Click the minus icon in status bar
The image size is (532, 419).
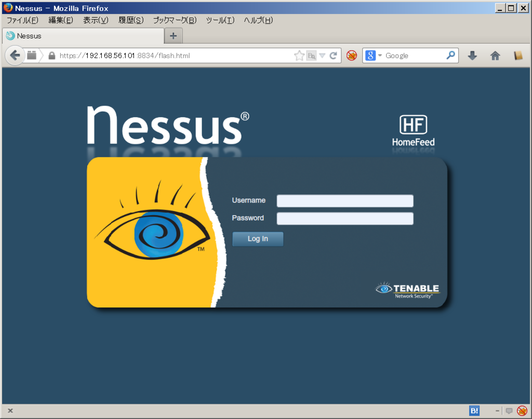tap(497, 411)
